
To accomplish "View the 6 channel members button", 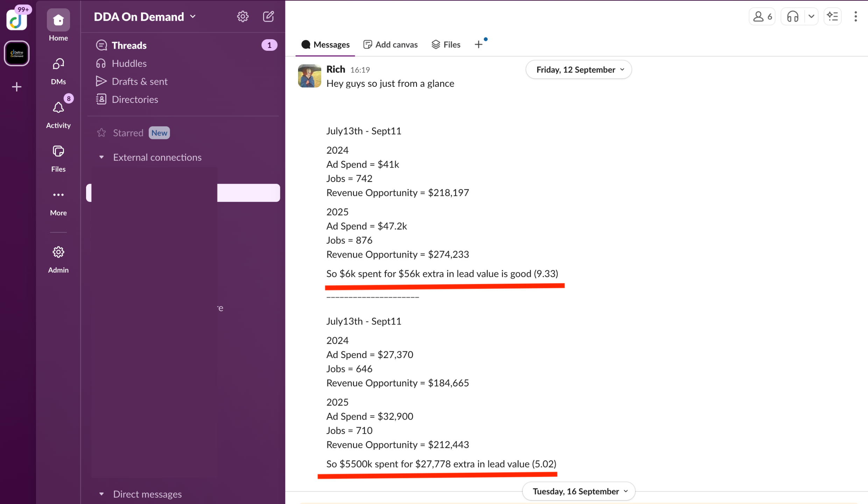I will [x=762, y=16].
